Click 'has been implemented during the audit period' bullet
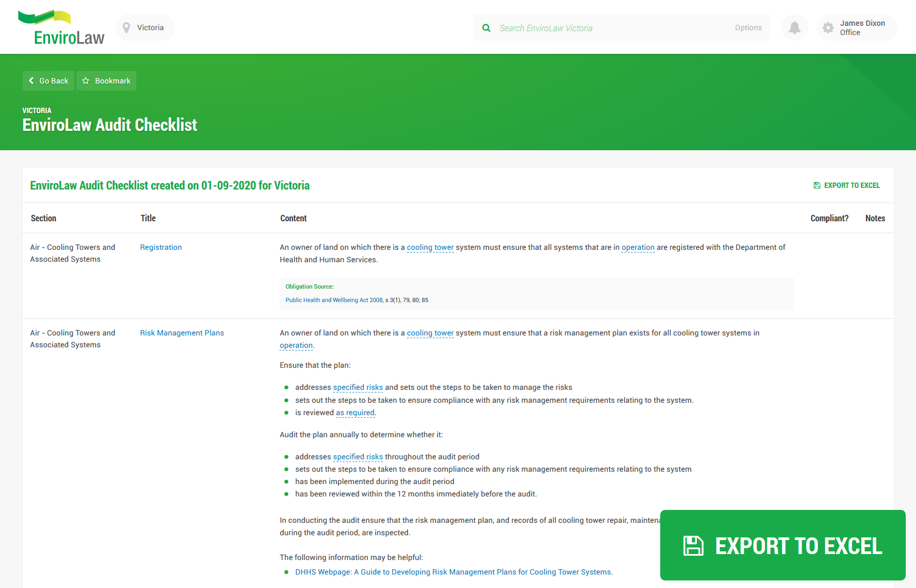 pyautogui.click(x=375, y=481)
